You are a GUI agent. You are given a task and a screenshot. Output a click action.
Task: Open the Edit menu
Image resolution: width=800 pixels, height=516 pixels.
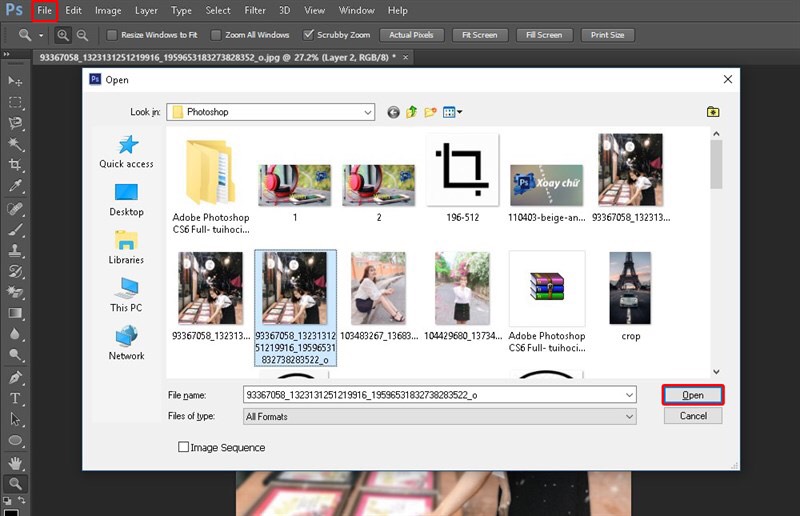coord(73,11)
